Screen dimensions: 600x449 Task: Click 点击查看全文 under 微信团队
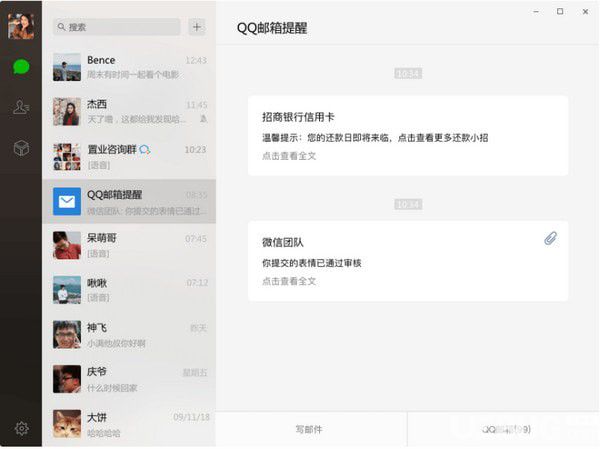pos(289,281)
